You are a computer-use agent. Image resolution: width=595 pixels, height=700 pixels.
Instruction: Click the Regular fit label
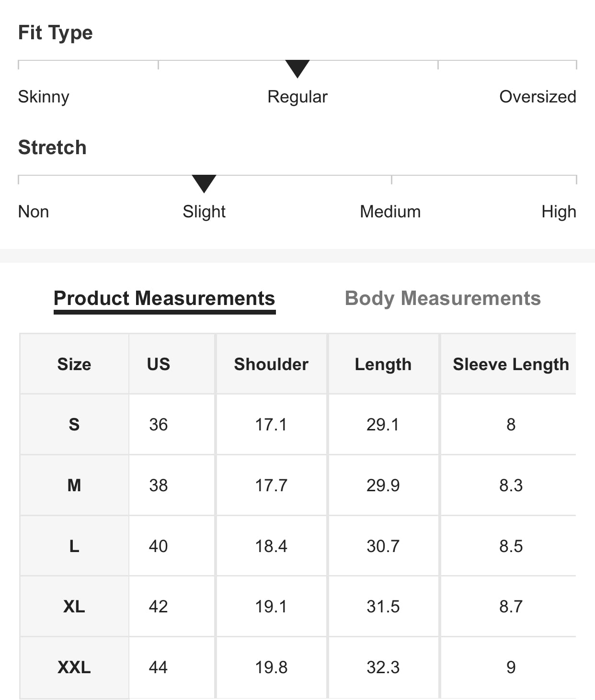pyautogui.click(x=297, y=97)
